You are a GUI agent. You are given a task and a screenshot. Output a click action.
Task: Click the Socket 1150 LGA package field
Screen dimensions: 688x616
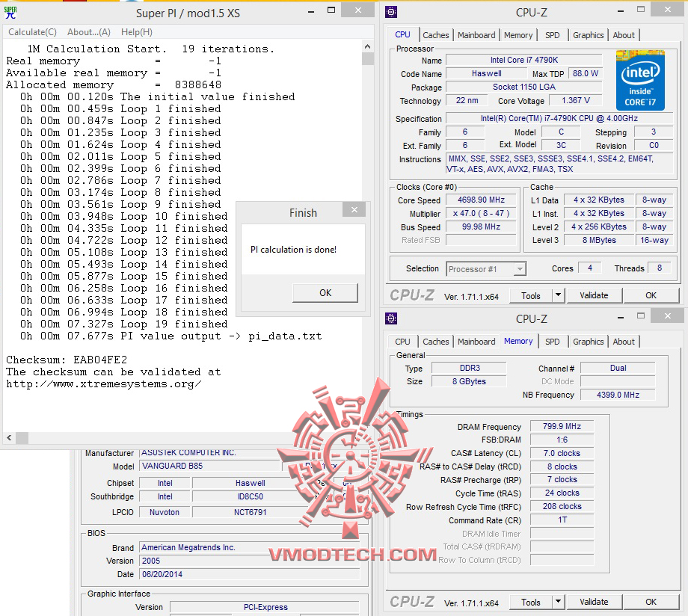524,87
